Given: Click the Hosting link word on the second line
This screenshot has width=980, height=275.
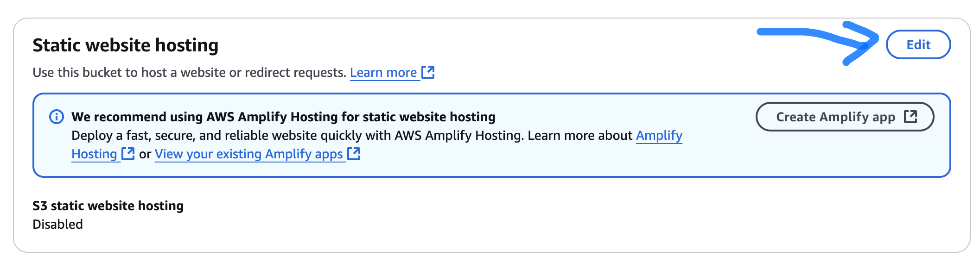Looking at the screenshot, I should [94, 154].
